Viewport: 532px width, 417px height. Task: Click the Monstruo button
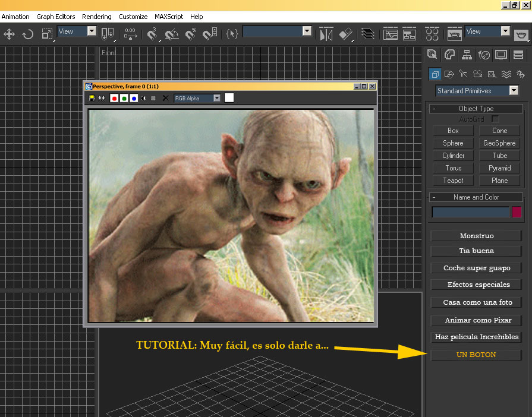476,236
